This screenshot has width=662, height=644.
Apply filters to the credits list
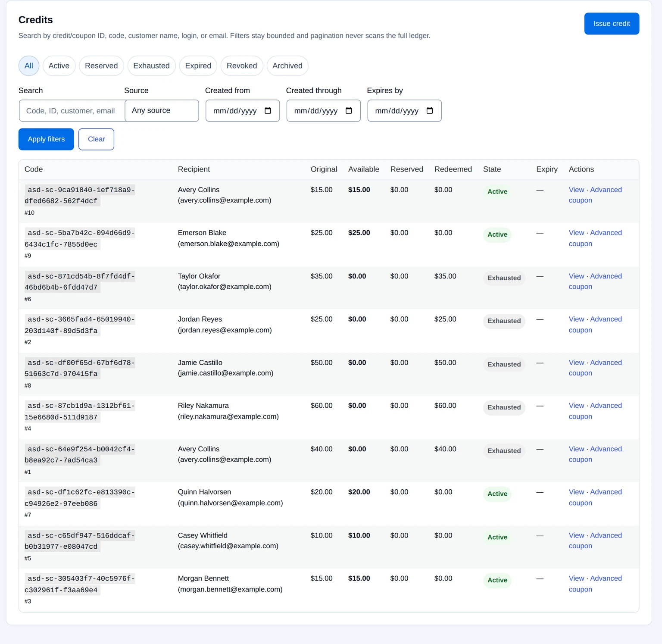pos(46,139)
